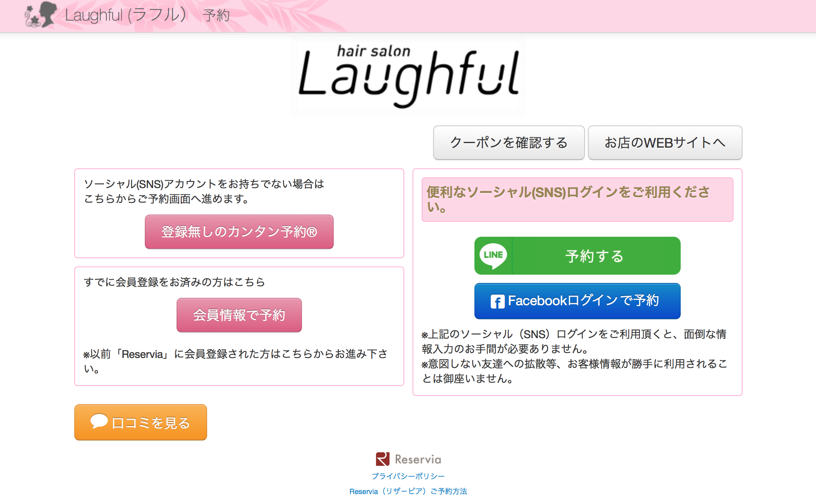Click text ソーシャル(SNS)アカウントをお持ちでない場合は

(204, 184)
